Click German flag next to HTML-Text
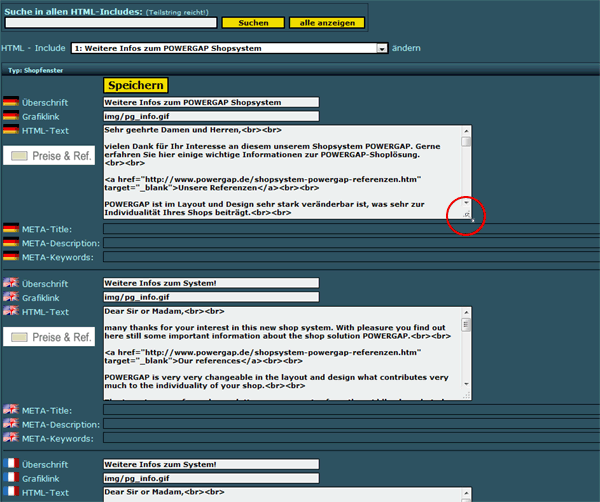Viewport: 600px width, 502px height. point(11,129)
